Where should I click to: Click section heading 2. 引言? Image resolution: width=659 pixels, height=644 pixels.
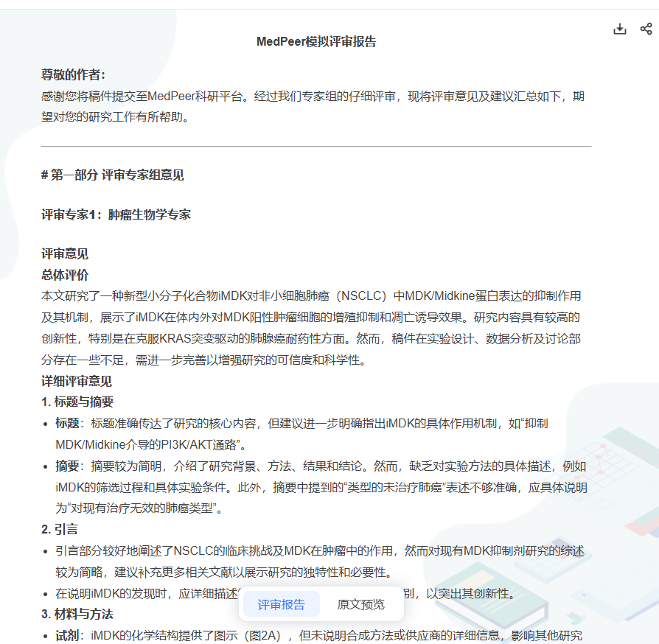click(x=59, y=529)
